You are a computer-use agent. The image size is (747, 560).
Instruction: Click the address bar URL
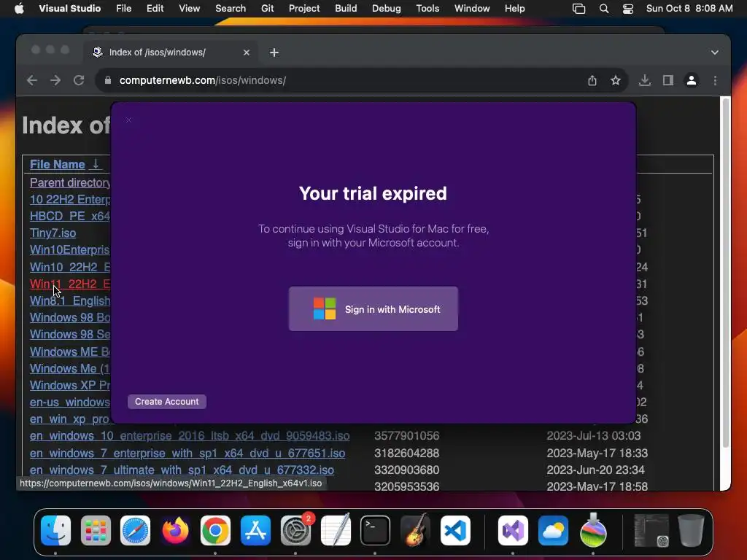coord(203,80)
